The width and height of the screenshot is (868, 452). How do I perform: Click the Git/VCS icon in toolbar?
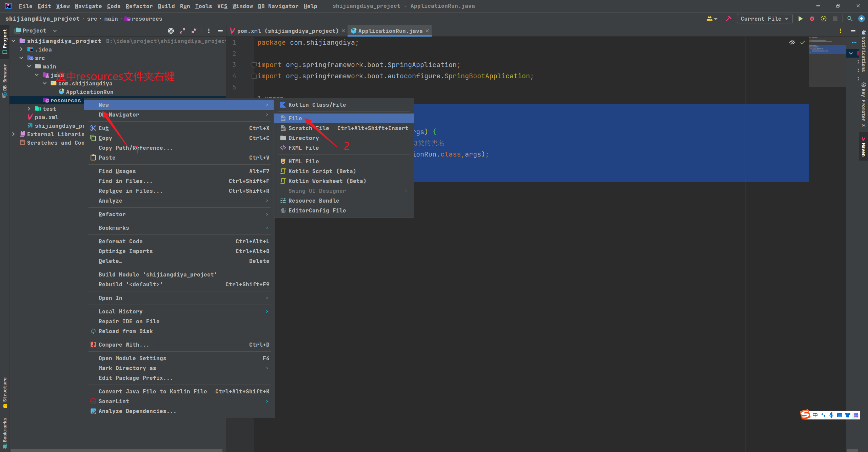pyautogui.click(x=860, y=19)
